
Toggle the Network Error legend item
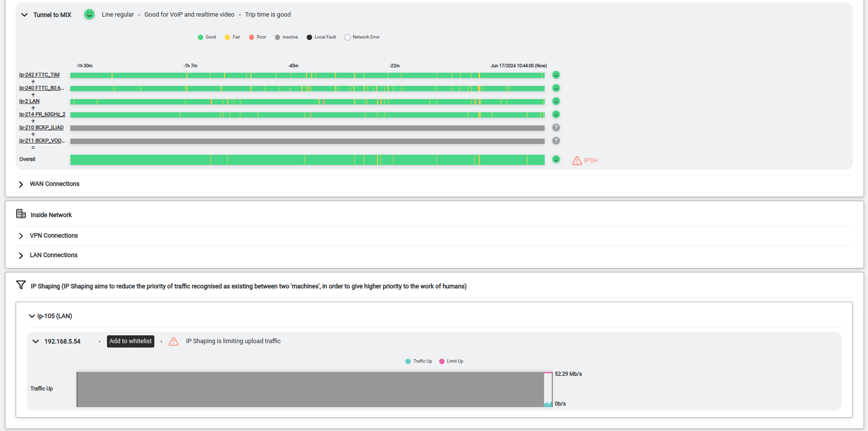[x=362, y=37]
